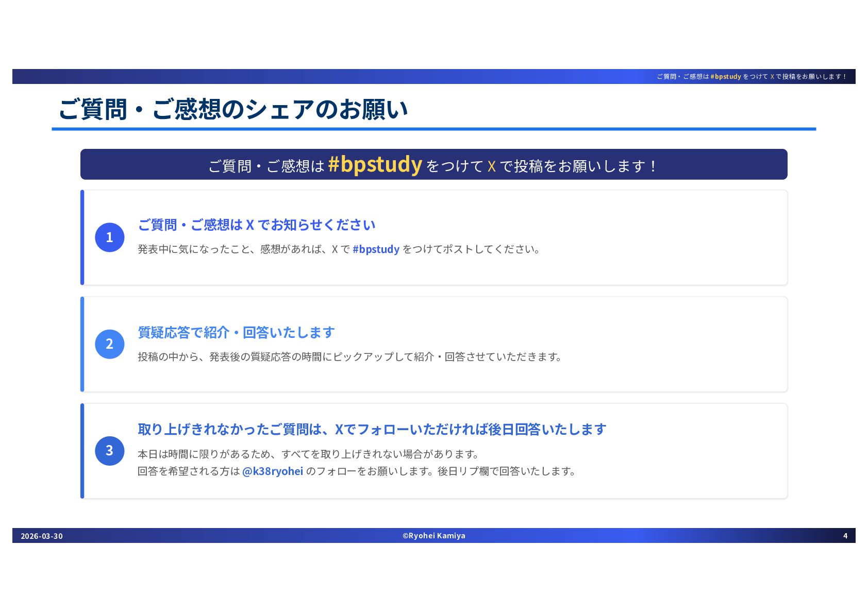The image size is (868, 613).
Task: Click heading 質疑応答で紹介・回答いたします
Action: (x=237, y=332)
